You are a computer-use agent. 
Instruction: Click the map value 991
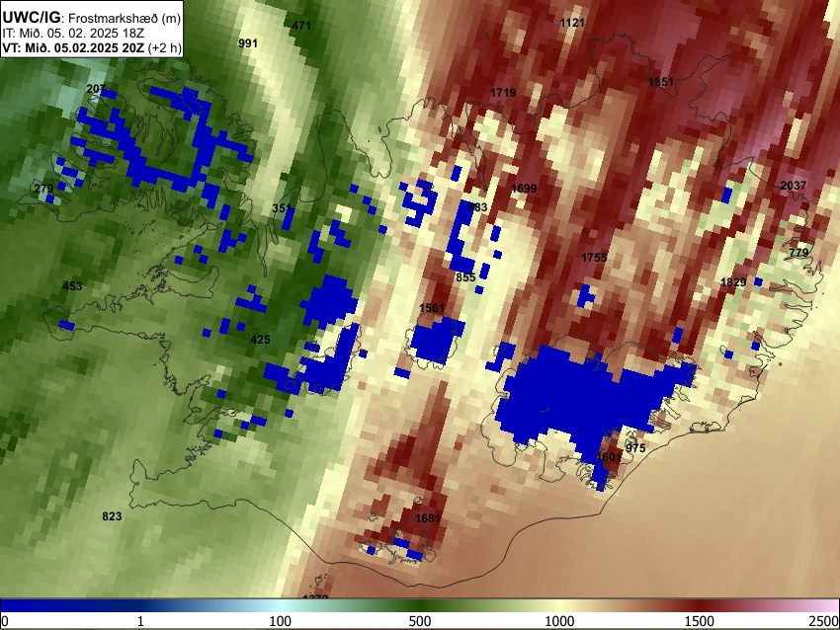[247, 43]
